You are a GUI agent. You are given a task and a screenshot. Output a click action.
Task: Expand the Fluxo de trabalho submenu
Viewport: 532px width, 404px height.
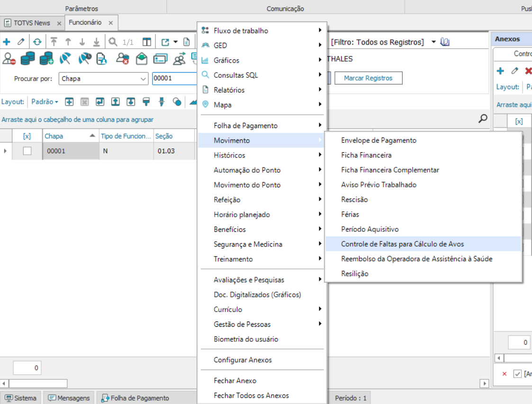(262, 30)
